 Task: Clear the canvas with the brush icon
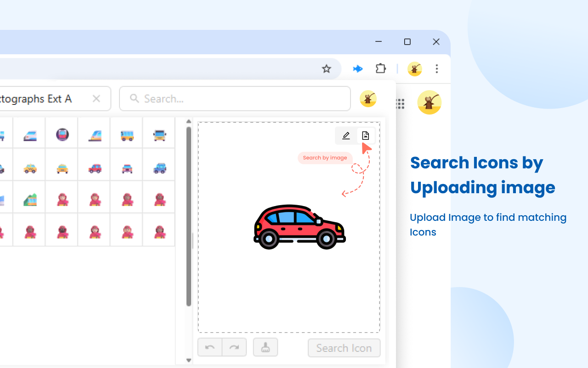[266, 347]
